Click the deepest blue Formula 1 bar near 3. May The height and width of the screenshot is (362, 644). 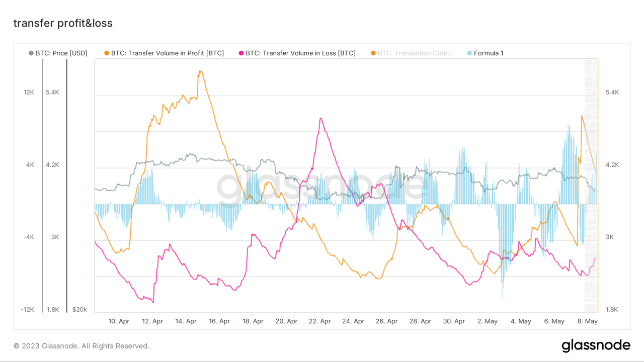(x=502, y=251)
